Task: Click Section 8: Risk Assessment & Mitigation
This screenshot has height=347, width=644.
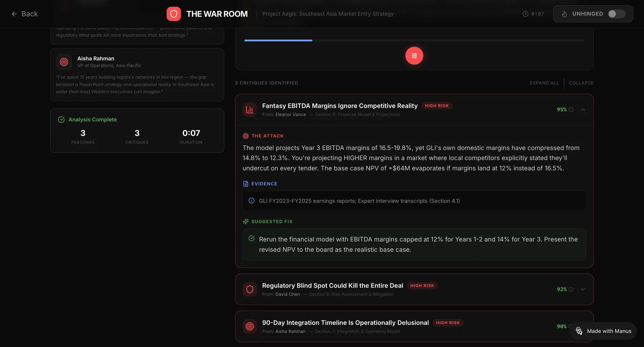Action: (x=351, y=294)
